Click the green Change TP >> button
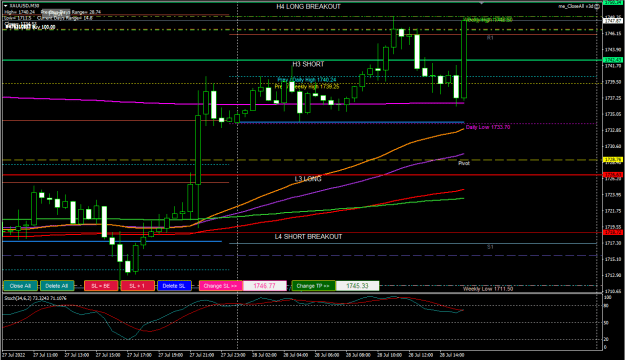625x360 pixels. click(313, 286)
